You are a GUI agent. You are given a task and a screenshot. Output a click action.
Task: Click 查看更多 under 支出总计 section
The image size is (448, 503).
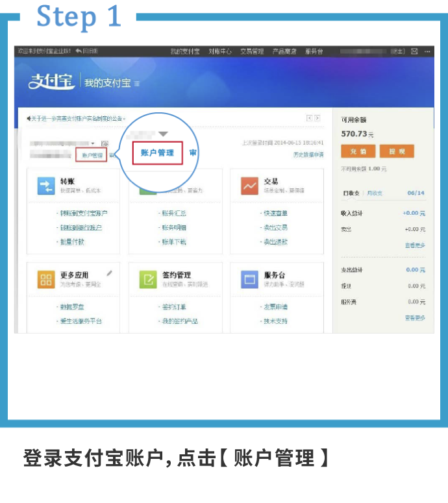click(415, 318)
